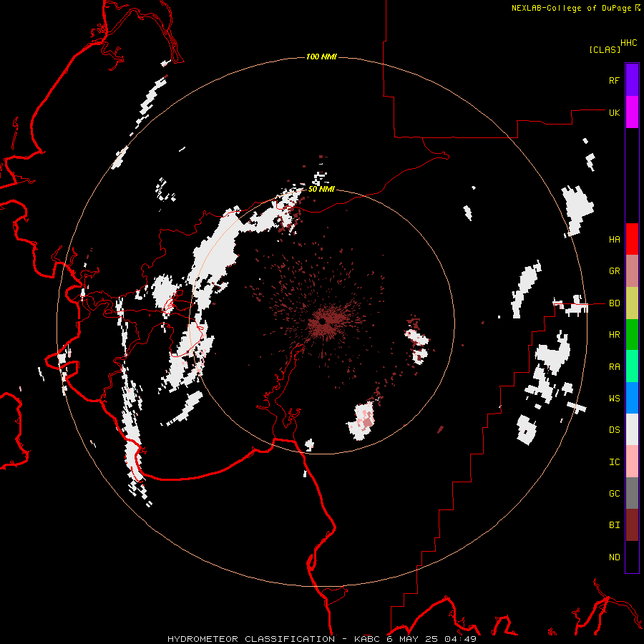Click the radar site center at the clutter core
The width and height of the screenshot is (644, 644).
pos(323,321)
